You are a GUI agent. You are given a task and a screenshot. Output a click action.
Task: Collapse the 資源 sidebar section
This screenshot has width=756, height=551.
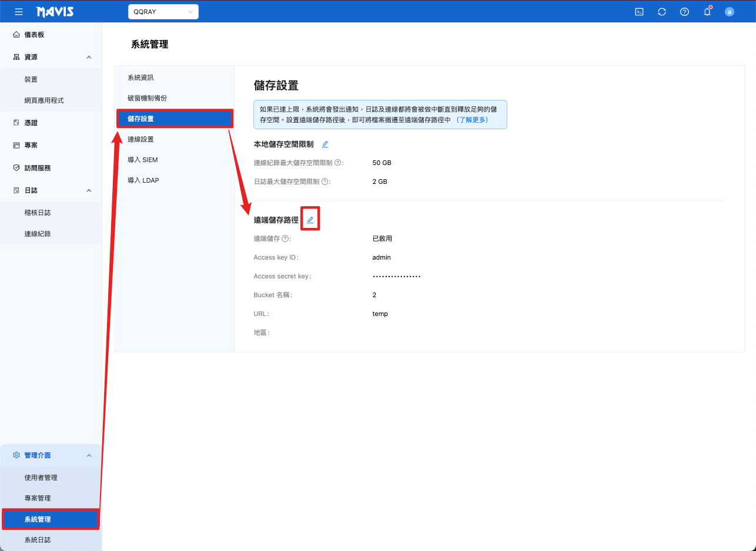point(89,57)
